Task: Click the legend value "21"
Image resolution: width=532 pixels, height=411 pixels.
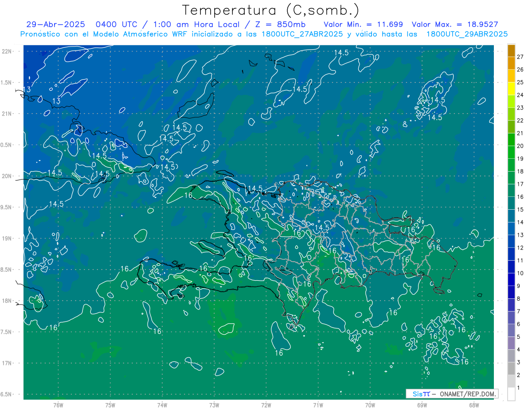Action: (520, 133)
